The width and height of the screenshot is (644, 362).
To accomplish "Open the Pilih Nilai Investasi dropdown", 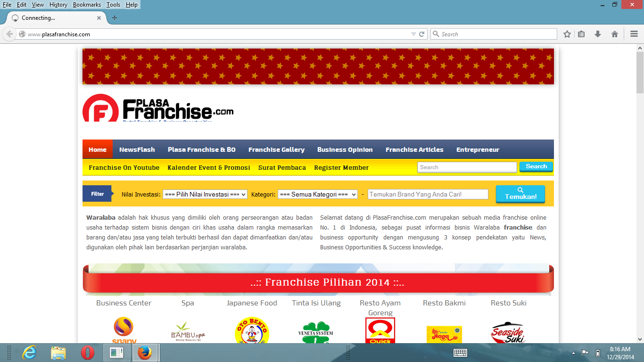I will [205, 194].
